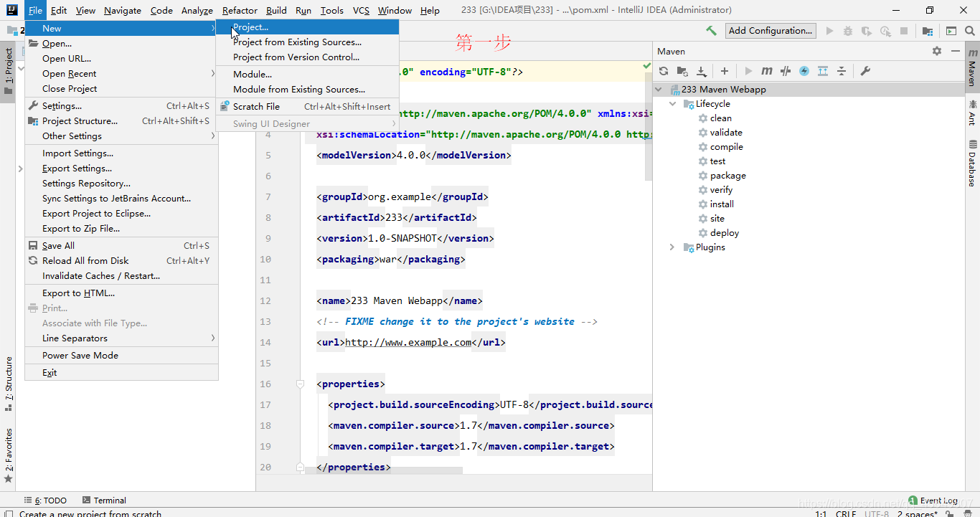Viewport: 980px width, 517px height.
Task: Click the Reimport All Maven Projects icon
Action: [664, 71]
